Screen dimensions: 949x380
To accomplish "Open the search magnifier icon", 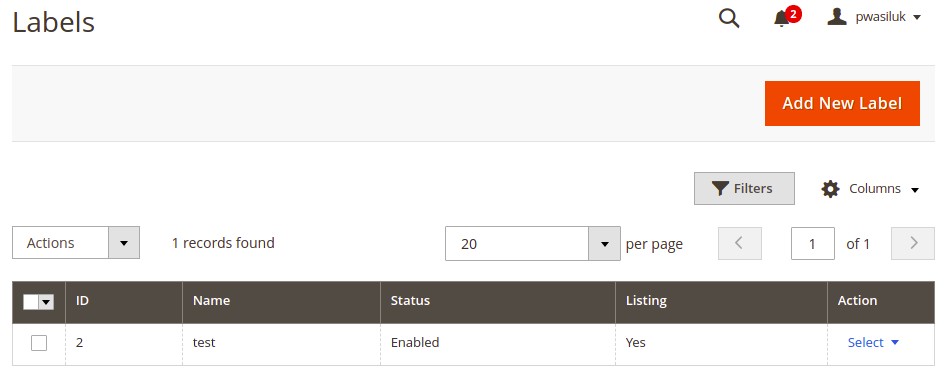I will point(729,18).
